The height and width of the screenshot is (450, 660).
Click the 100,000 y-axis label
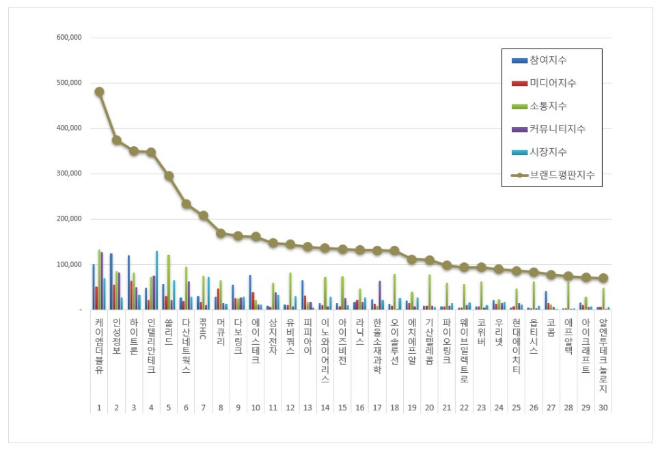click(67, 265)
